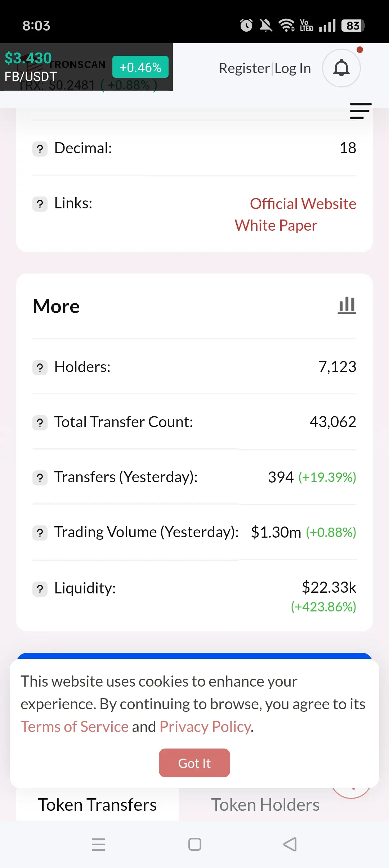Open the hamburger navigation menu
Viewport: 389px width, 868px height.
[361, 111]
